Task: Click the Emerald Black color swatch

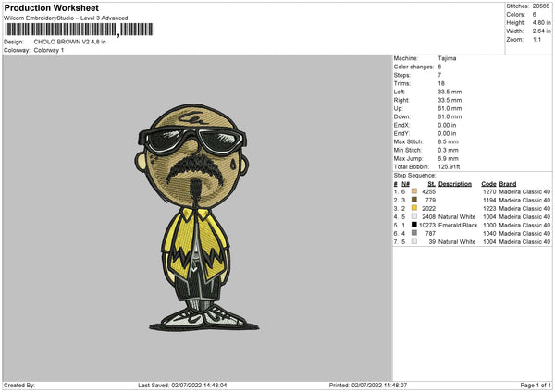Action: [x=414, y=225]
